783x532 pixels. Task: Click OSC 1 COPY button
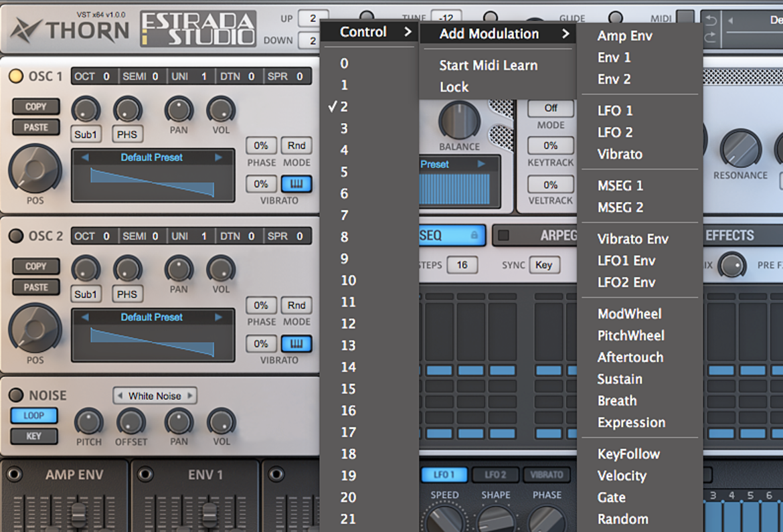(35, 106)
